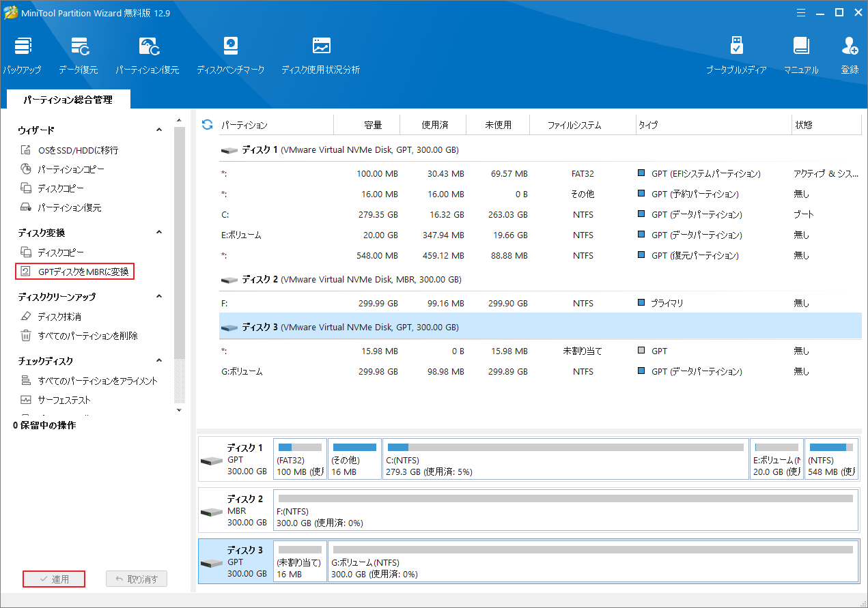
Task: Select the 15.98 MB 未割り当て row
Action: (540, 351)
